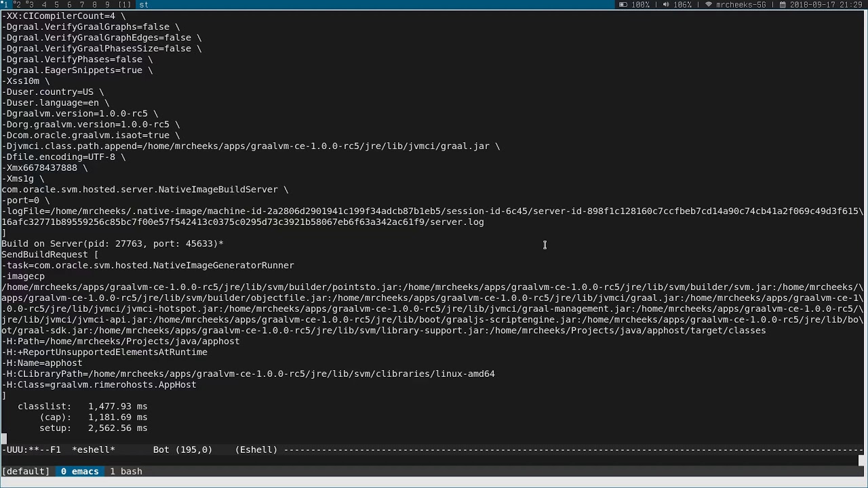Select tmux window '1 bash'

tap(126, 471)
